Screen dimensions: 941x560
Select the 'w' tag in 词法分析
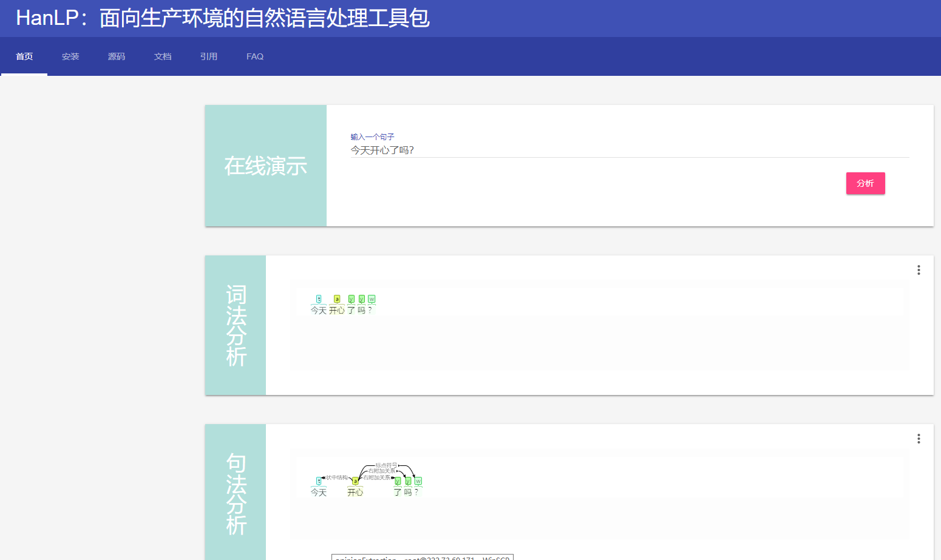coord(372,299)
